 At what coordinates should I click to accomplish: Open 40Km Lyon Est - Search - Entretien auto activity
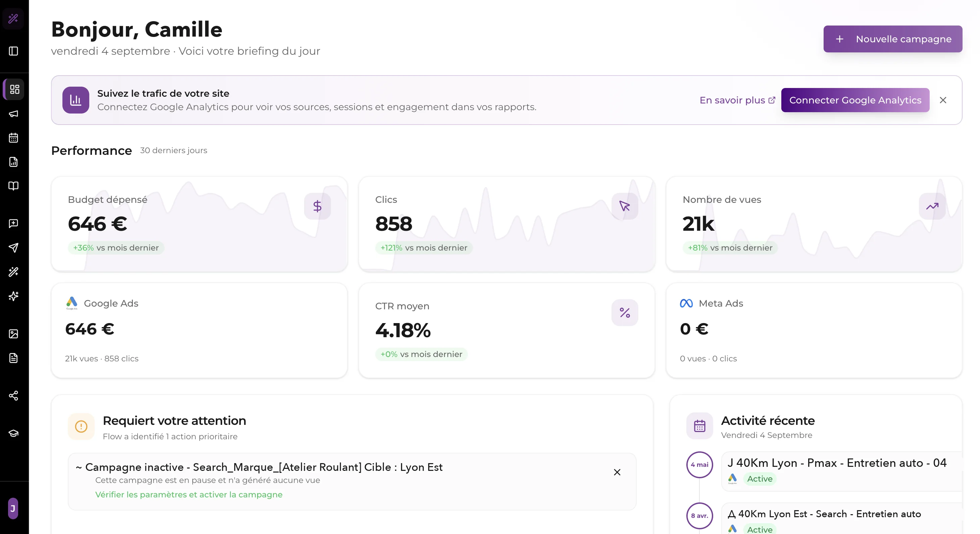click(x=841, y=519)
